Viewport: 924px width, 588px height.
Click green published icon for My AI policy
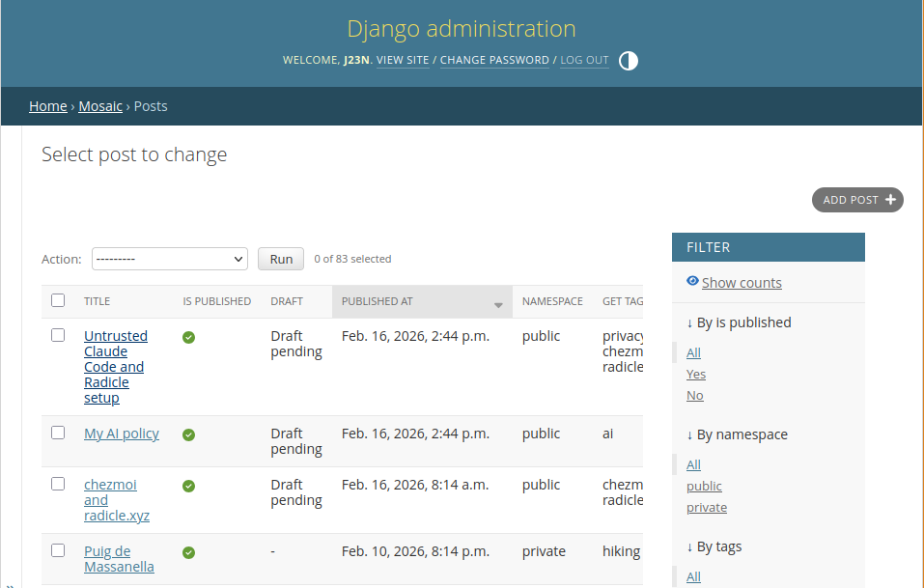coord(189,434)
